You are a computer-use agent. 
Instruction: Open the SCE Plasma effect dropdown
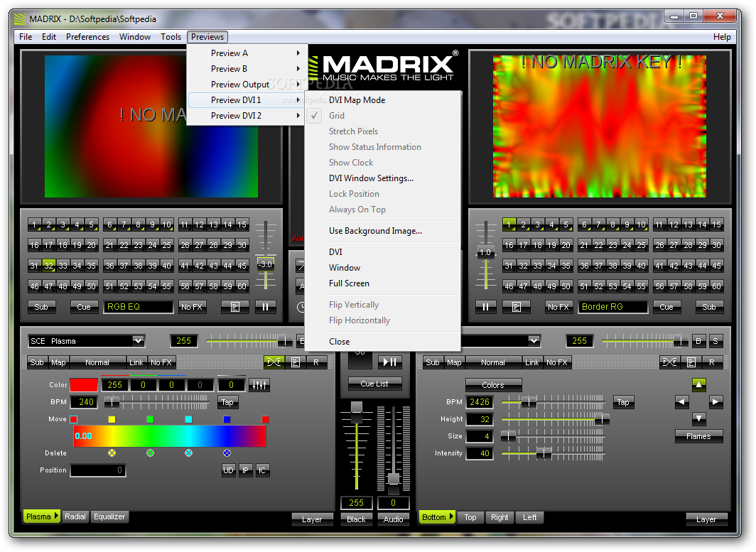(x=138, y=341)
